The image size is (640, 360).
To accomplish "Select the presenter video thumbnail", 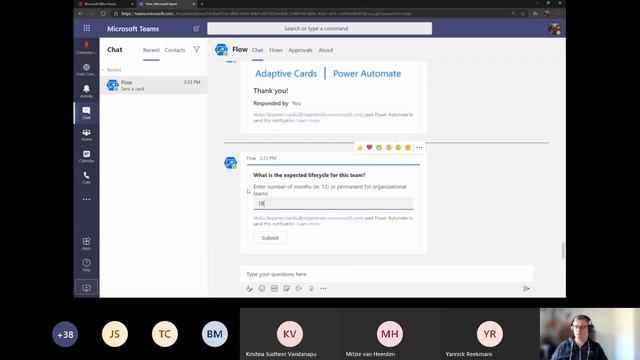I will coord(590,334).
